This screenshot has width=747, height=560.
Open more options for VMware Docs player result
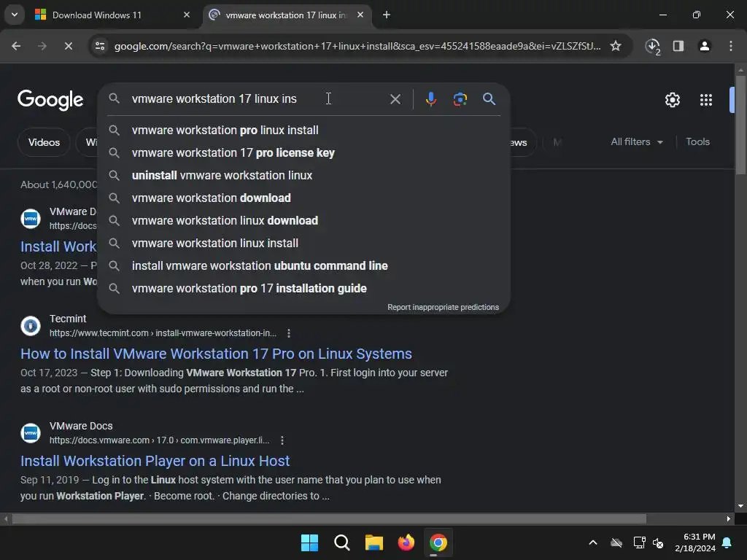(x=282, y=440)
